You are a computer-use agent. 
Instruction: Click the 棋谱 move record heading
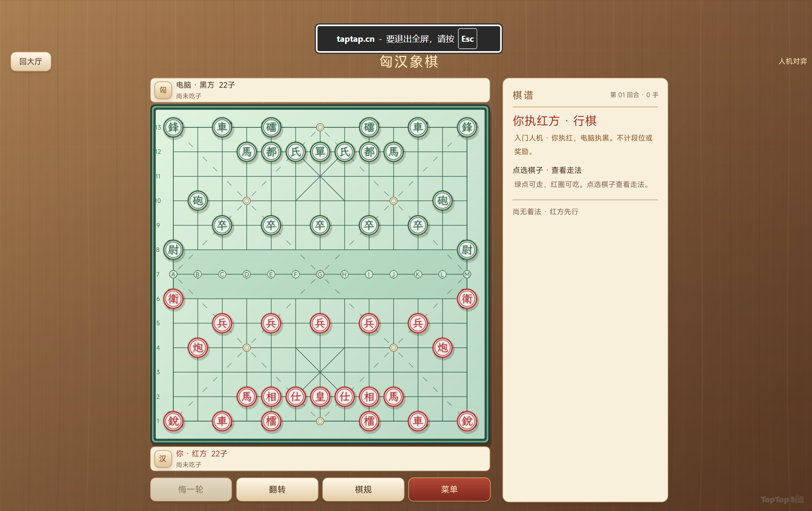tap(523, 95)
